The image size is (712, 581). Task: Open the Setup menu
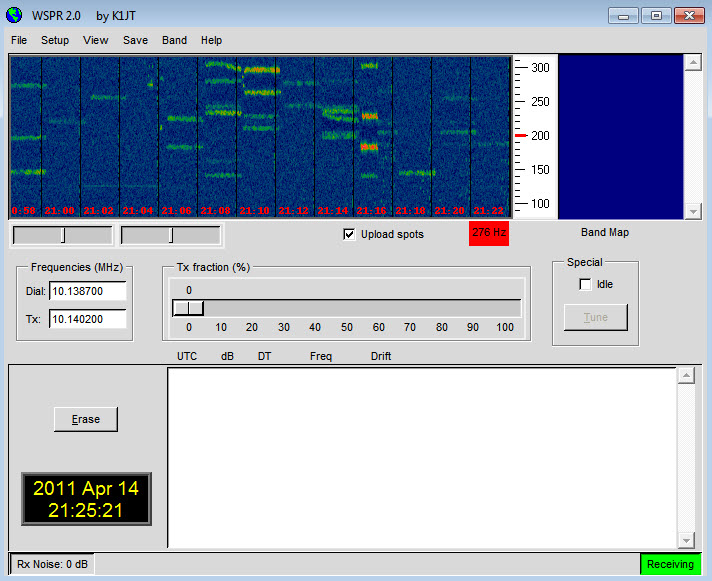pyautogui.click(x=55, y=40)
